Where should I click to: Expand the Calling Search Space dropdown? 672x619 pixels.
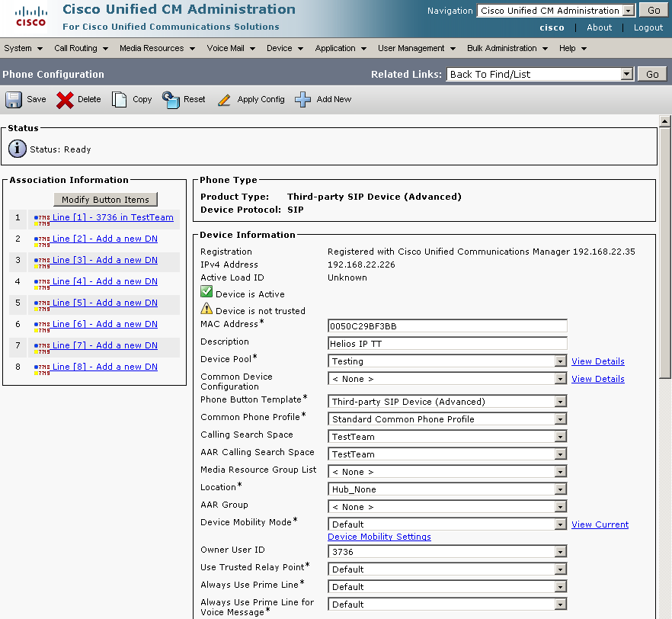coord(561,437)
